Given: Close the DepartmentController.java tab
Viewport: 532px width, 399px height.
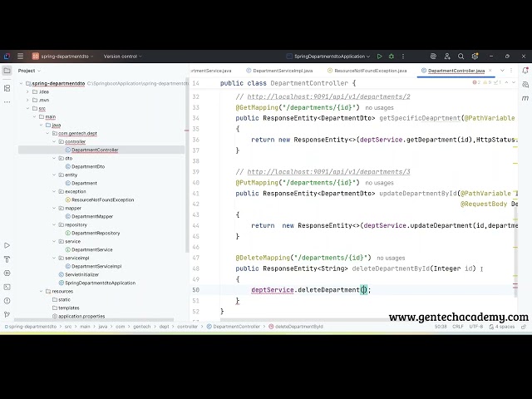Looking at the screenshot, I should click(490, 71).
